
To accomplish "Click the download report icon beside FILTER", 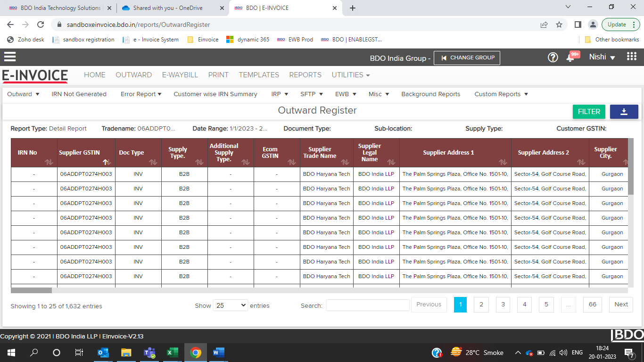I will point(624,112).
